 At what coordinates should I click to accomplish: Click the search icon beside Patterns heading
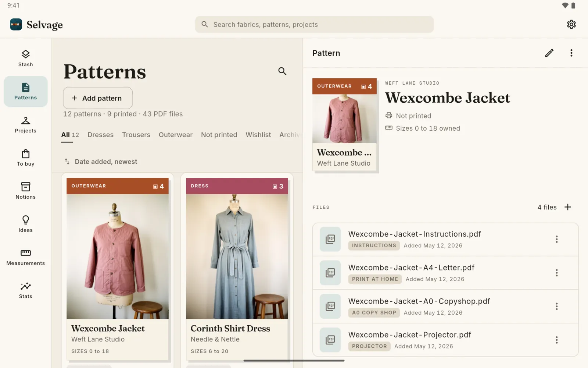[282, 71]
